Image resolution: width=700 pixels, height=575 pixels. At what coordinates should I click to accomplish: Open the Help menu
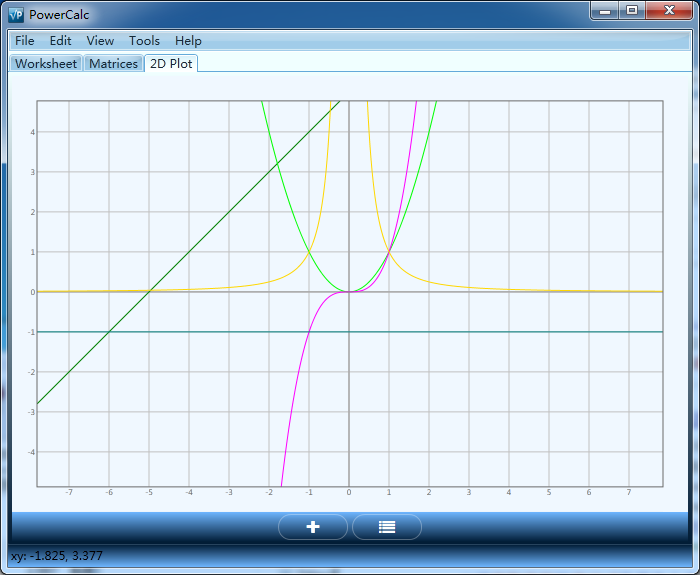(188, 41)
